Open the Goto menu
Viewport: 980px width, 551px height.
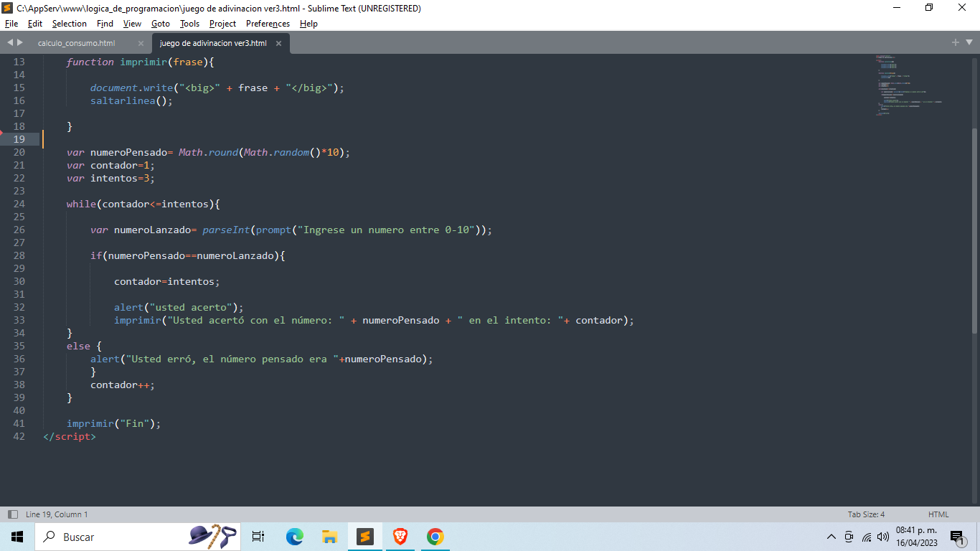pos(161,24)
